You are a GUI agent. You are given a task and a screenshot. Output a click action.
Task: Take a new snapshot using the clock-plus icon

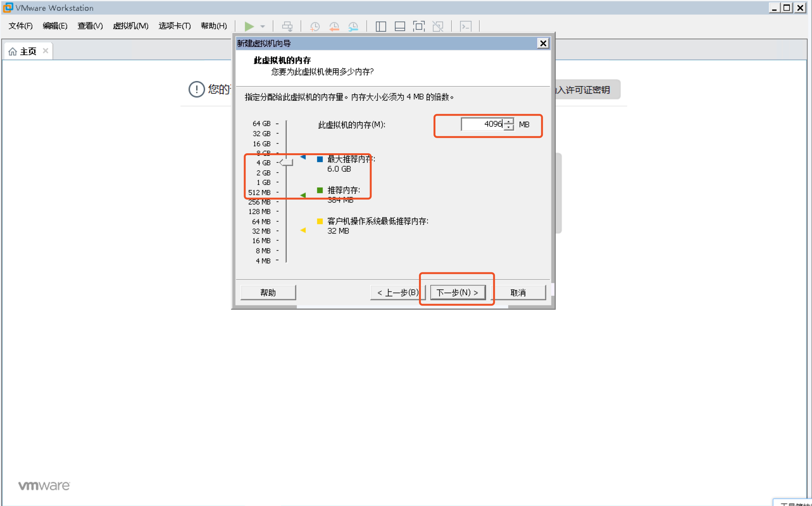314,26
